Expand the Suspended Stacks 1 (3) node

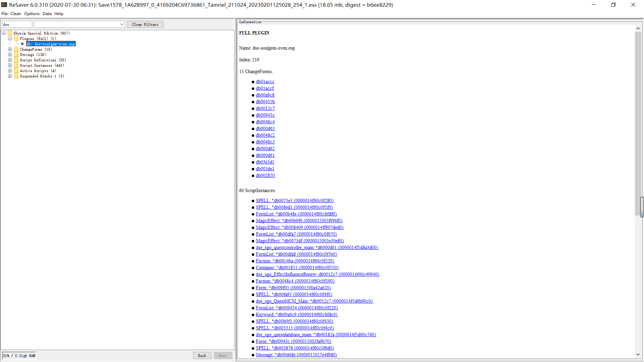click(x=10, y=76)
